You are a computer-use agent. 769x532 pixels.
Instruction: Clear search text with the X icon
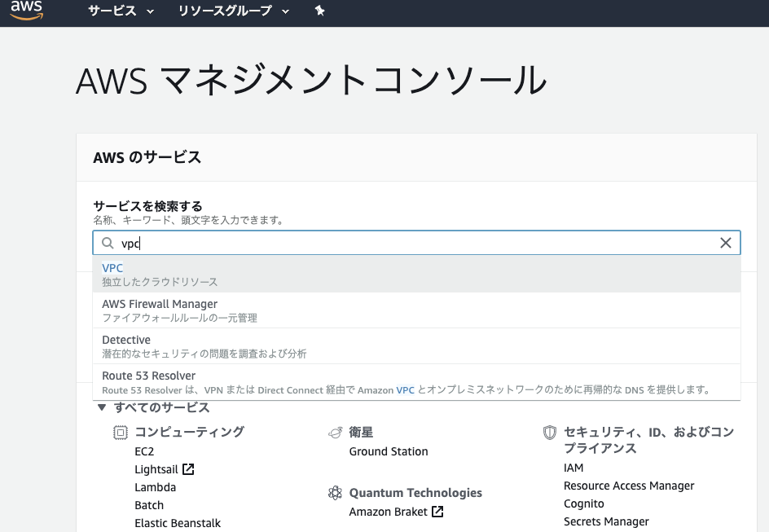pyautogui.click(x=725, y=243)
